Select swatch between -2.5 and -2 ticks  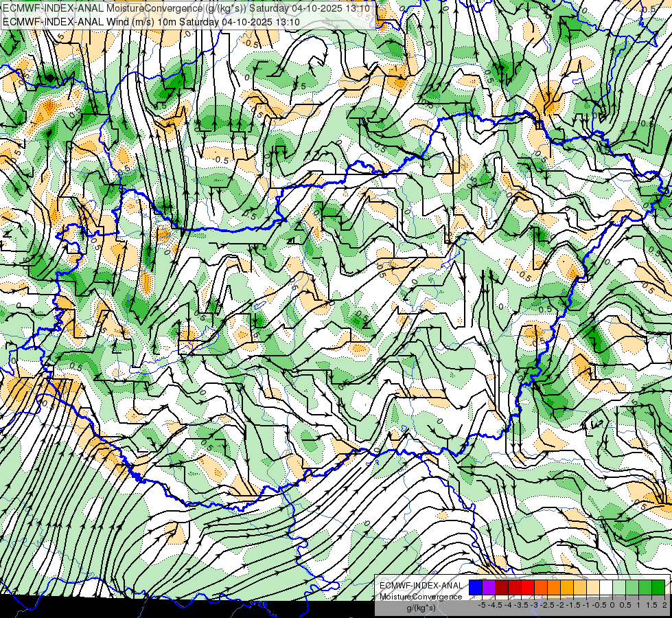554,588
